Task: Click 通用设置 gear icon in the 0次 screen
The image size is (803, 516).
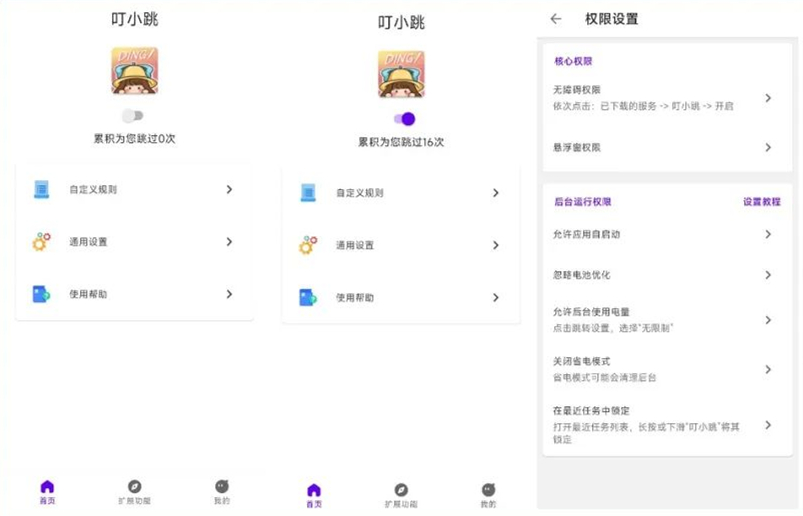Action: pyautogui.click(x=41, y=242)
